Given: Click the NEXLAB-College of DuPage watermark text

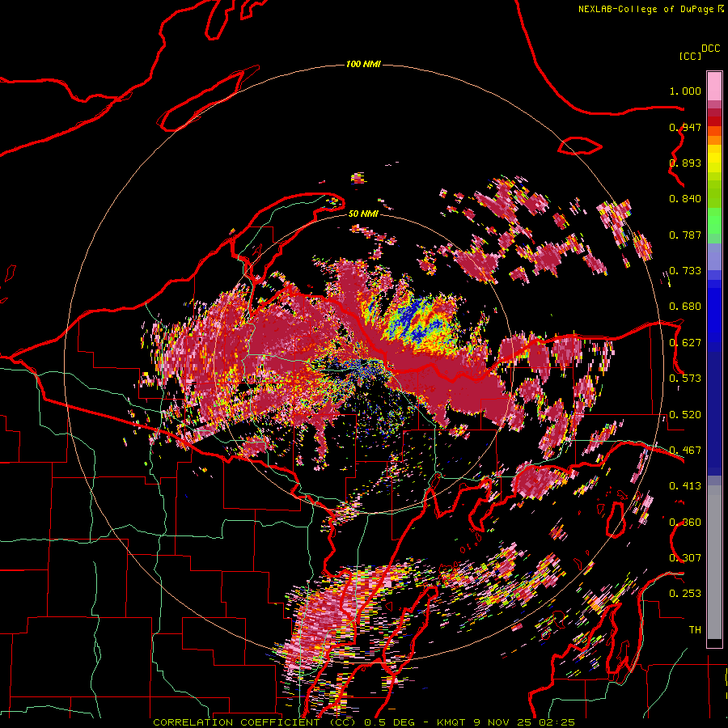Looking at the screenshot, I should (651, 9).
